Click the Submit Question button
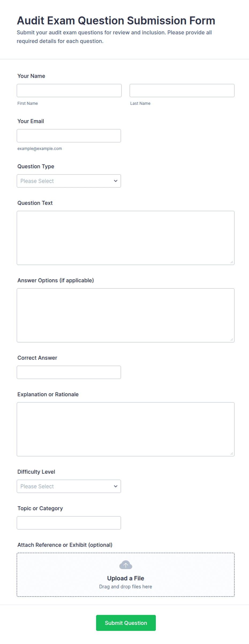 click(126, 623)
